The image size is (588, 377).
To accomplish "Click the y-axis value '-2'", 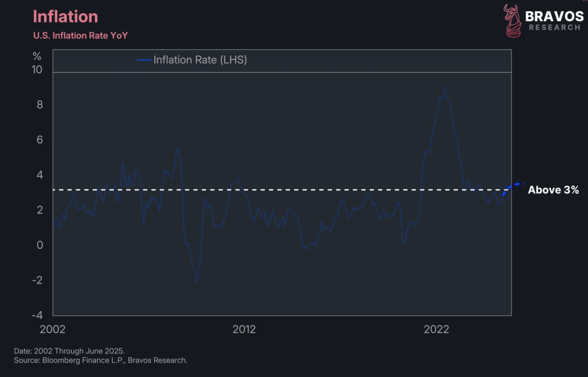I will [38, 280].
